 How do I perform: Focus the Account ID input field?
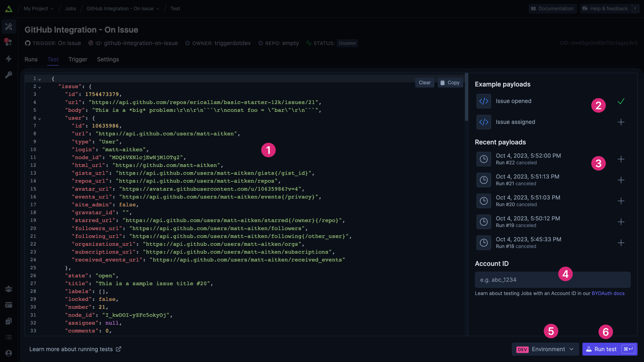(553, 280)
